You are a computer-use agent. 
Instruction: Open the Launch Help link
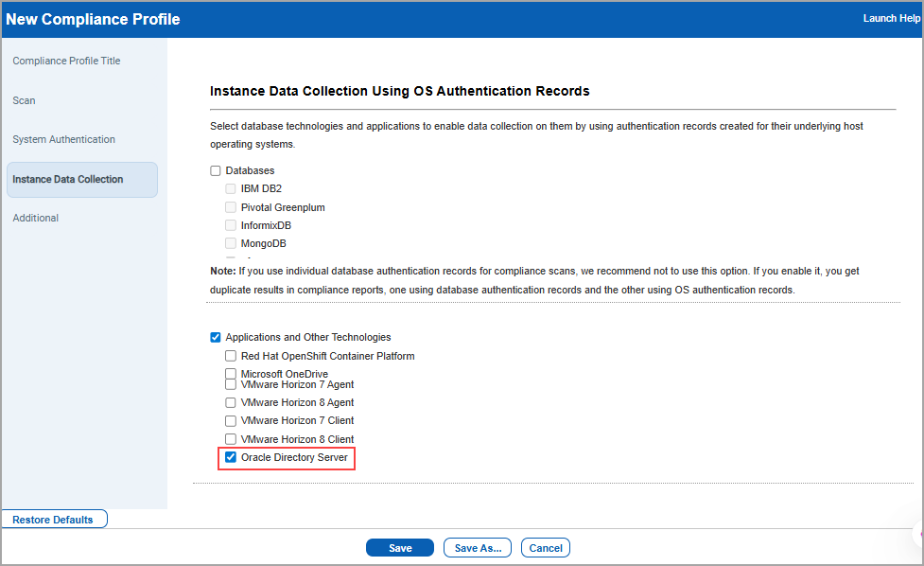(890, 17)
